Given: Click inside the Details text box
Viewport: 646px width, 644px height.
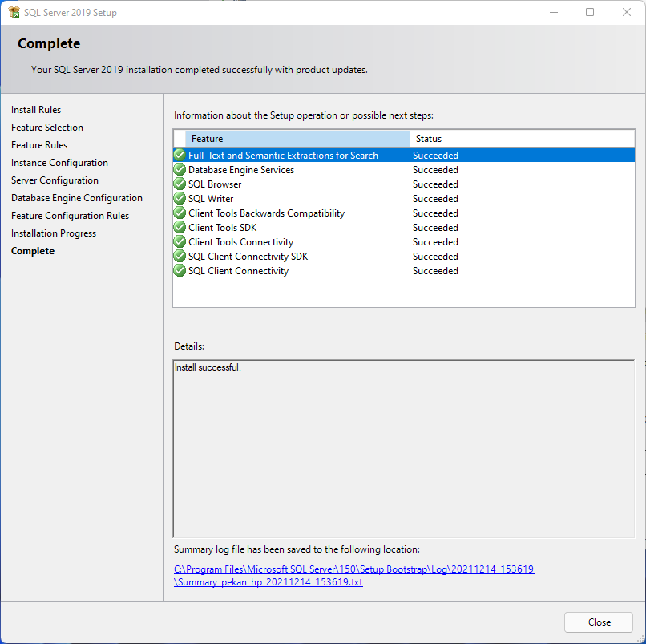Looking at the screenshot, I should click(404, 448).
